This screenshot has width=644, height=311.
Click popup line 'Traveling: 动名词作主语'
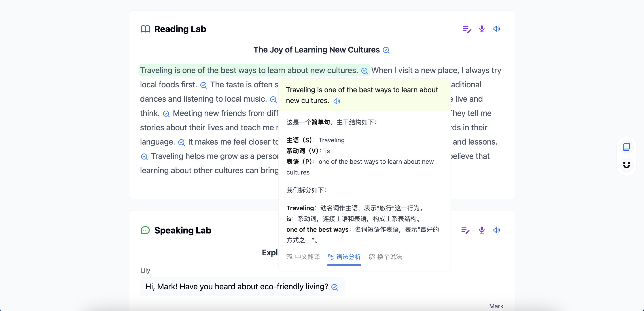[x=355, y=208]
